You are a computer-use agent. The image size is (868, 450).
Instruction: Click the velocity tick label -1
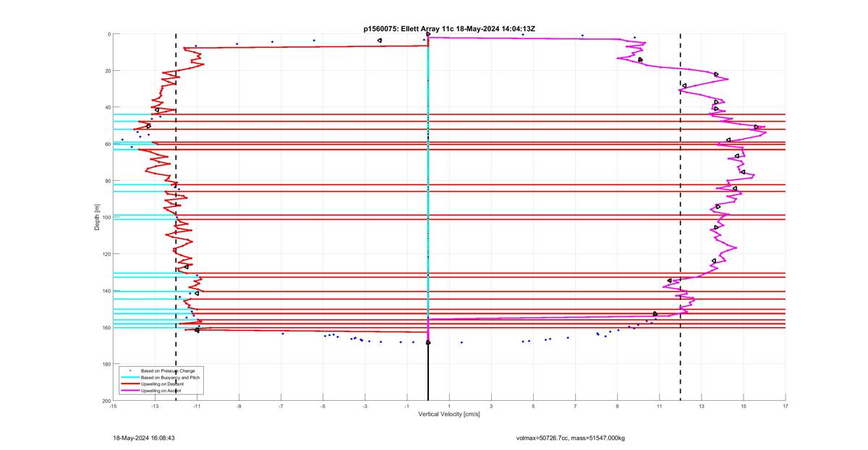coord(407,407)
